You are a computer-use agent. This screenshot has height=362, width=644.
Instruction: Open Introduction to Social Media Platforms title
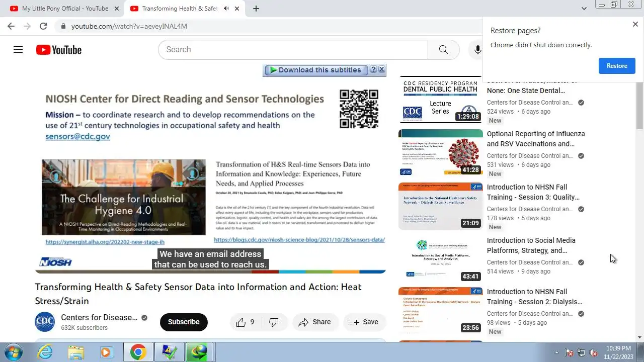click(531, 245)
